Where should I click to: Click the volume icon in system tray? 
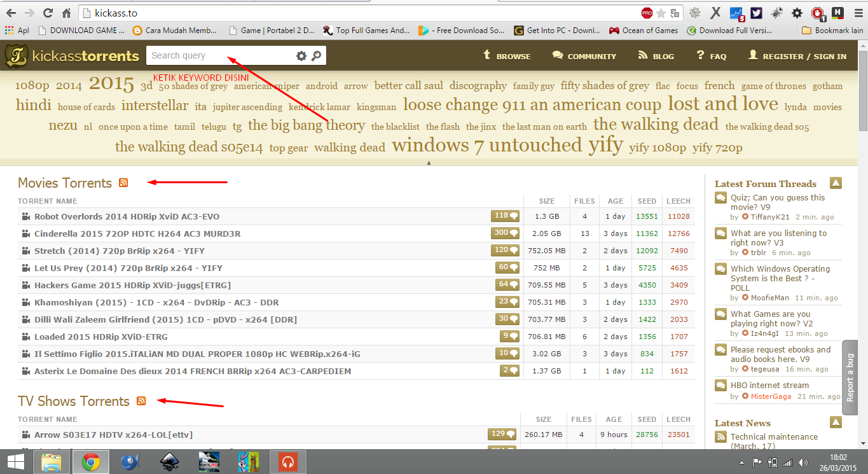(x=803, y=462)
